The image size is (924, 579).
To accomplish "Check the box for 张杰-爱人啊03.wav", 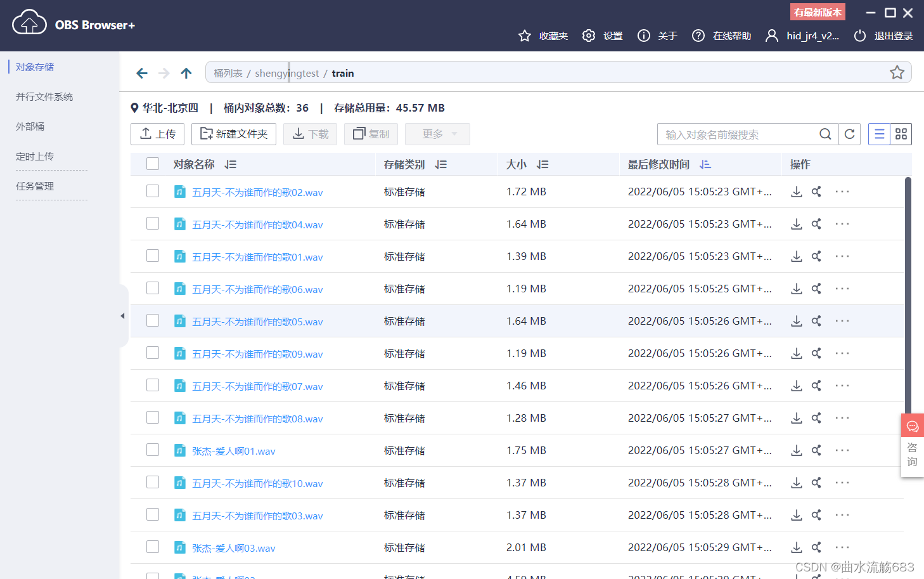I will point(153,547).
